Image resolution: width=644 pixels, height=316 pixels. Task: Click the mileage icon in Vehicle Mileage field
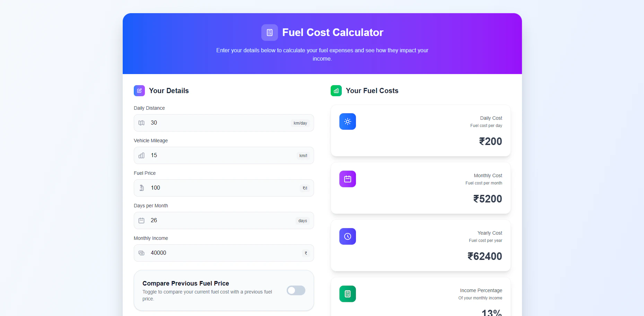141,155
